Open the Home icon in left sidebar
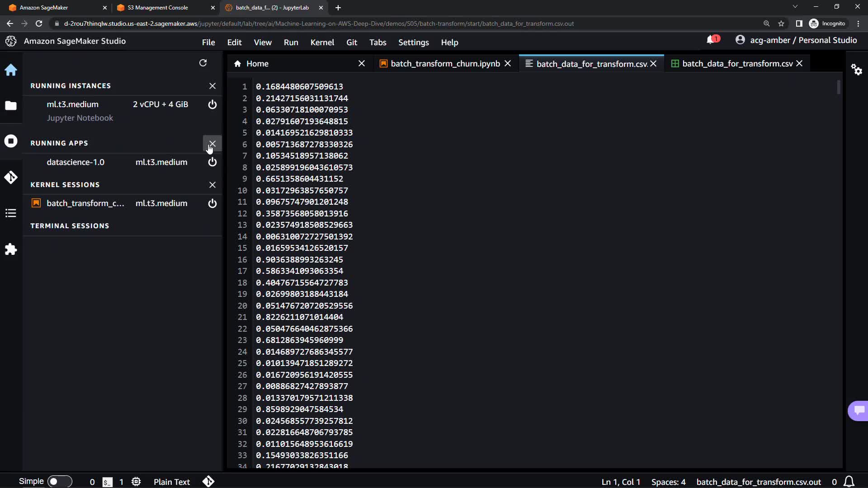Screen dimensions: 868x488 point(11,70)
